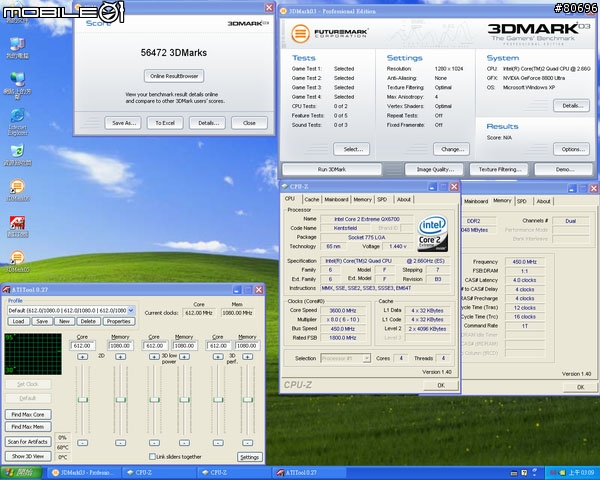
Task: Click the 3D perf Memory clock input field
Action: (247, 346)
